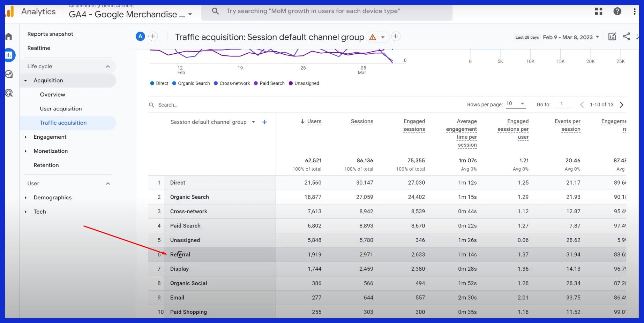Open the Home icon in left rail

pyautogui.click(x=9, y=36)
